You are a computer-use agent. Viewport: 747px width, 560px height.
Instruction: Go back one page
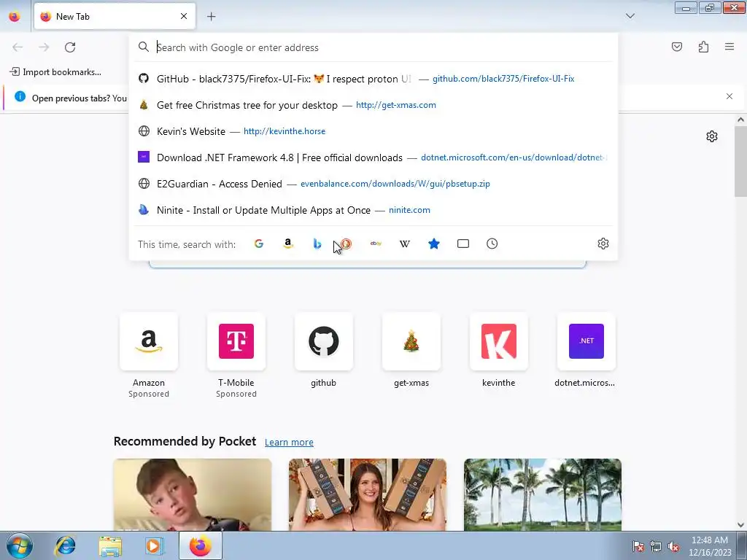coord(18,47)
